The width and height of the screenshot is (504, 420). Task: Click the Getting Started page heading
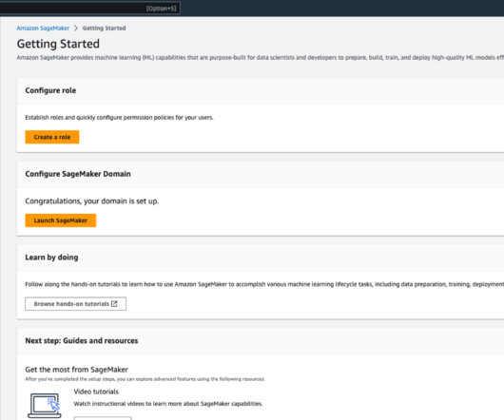tap(58, 44)
